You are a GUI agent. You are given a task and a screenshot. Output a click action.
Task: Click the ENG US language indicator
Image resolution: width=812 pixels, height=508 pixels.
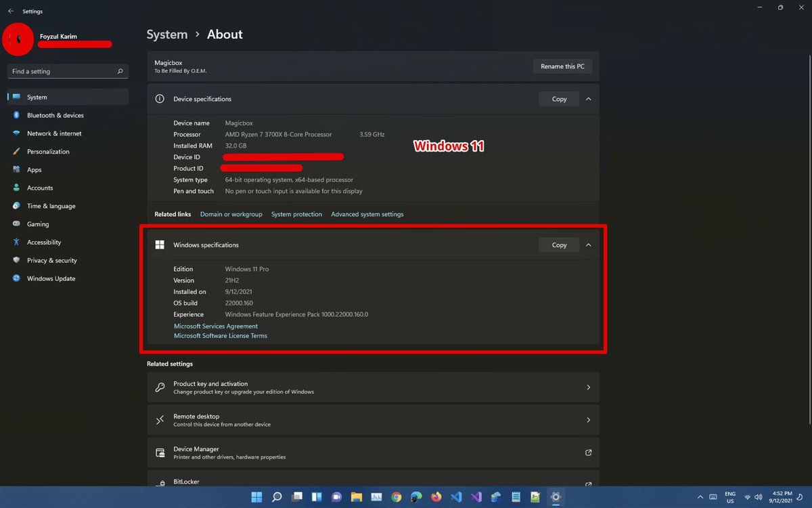730,497
